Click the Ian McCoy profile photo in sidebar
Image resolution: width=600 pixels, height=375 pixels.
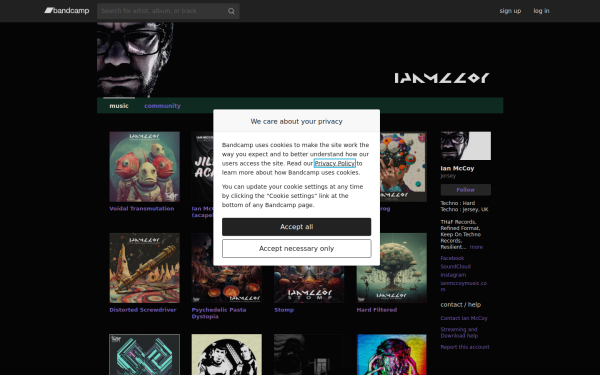465,146
